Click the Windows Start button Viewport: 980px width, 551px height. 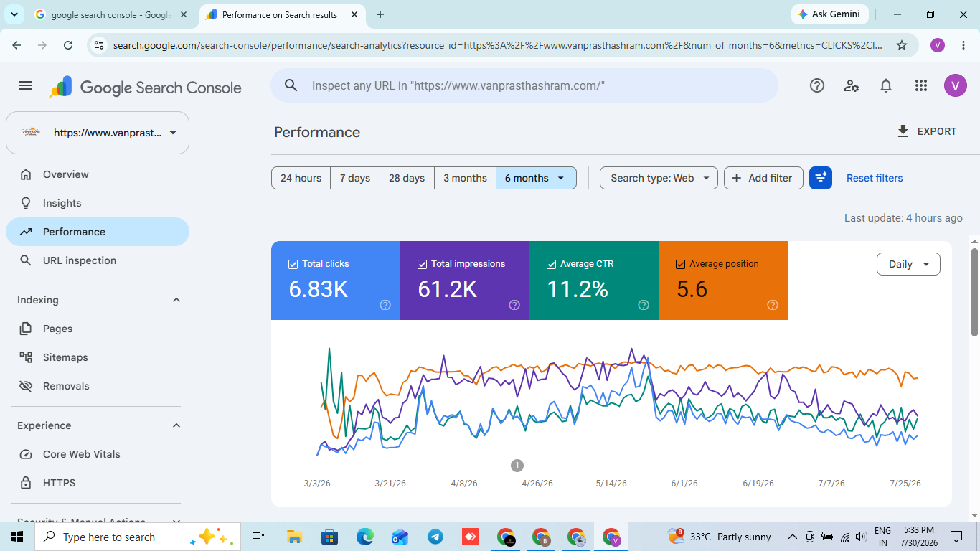point(17,537)
